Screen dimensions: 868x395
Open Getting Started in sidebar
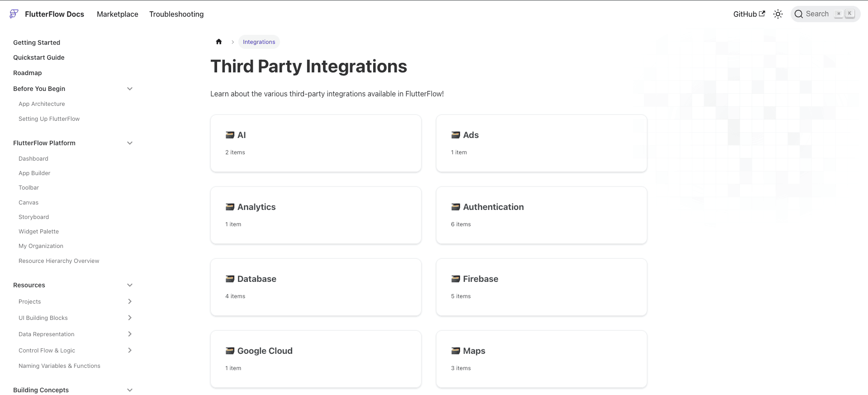[37, 43]
